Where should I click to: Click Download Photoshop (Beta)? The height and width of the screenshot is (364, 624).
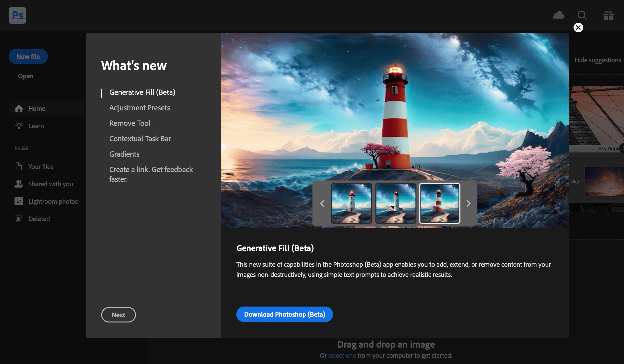pyautogui.click(x=284, y=314)
